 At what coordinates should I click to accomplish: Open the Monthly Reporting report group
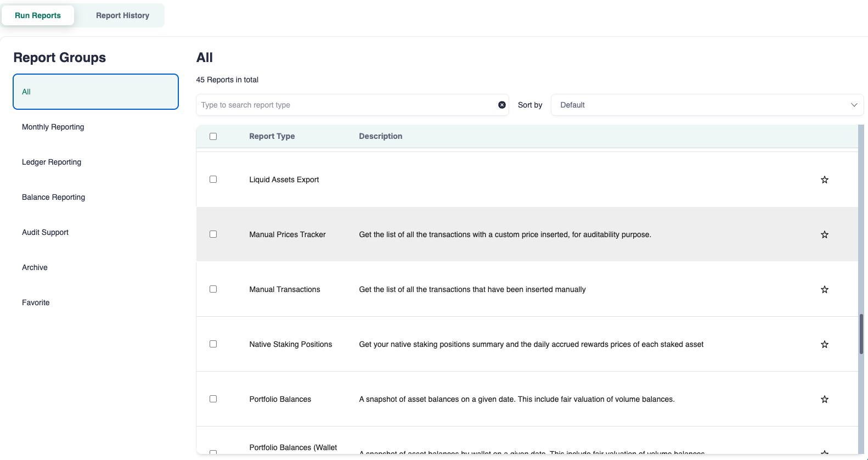click(53, 127)
